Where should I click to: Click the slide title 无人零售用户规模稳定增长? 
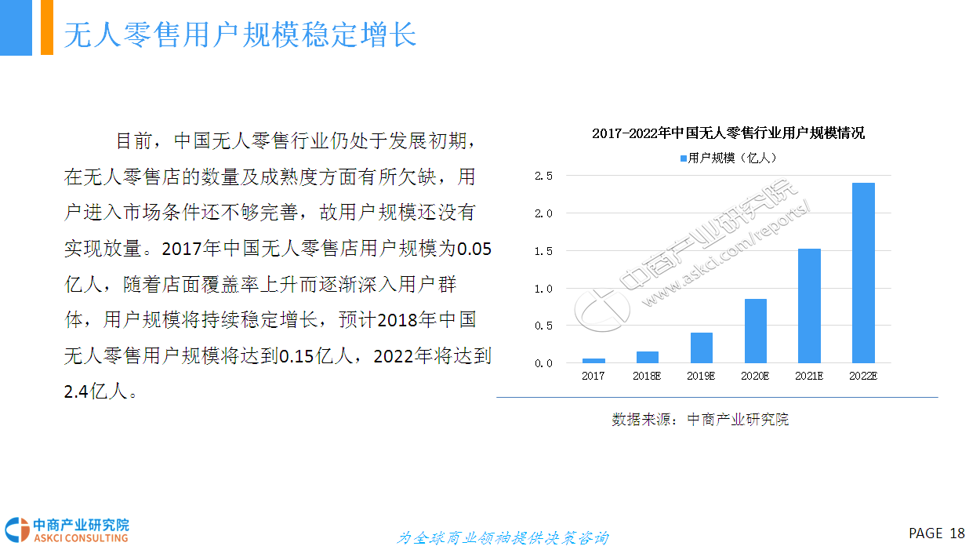[x=240, y=35]
